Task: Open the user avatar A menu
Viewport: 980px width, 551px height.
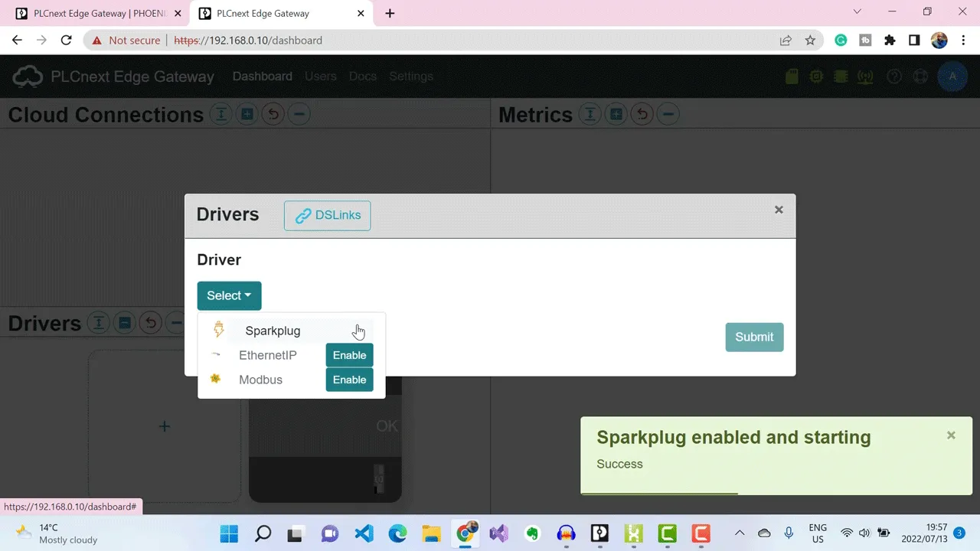Action: click(x=952, y=77)
